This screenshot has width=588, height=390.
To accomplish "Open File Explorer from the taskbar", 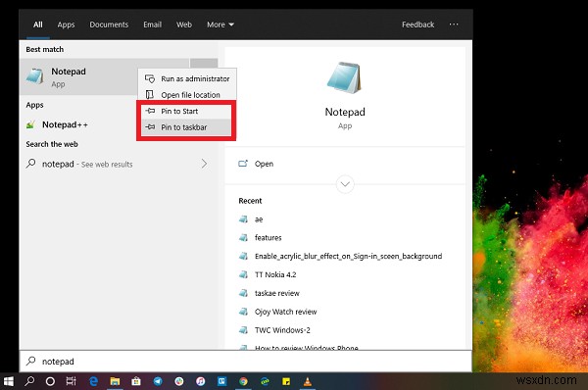I will (115, 381).
